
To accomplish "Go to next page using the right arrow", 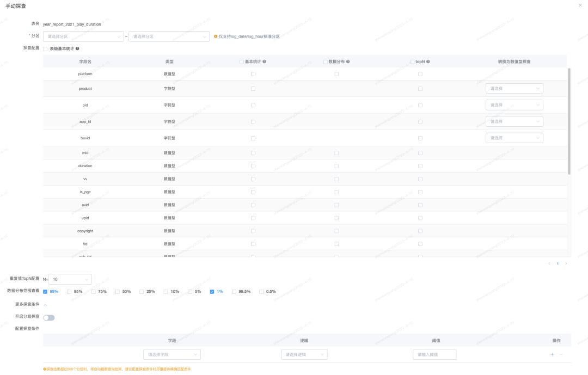I will point(566,263).
